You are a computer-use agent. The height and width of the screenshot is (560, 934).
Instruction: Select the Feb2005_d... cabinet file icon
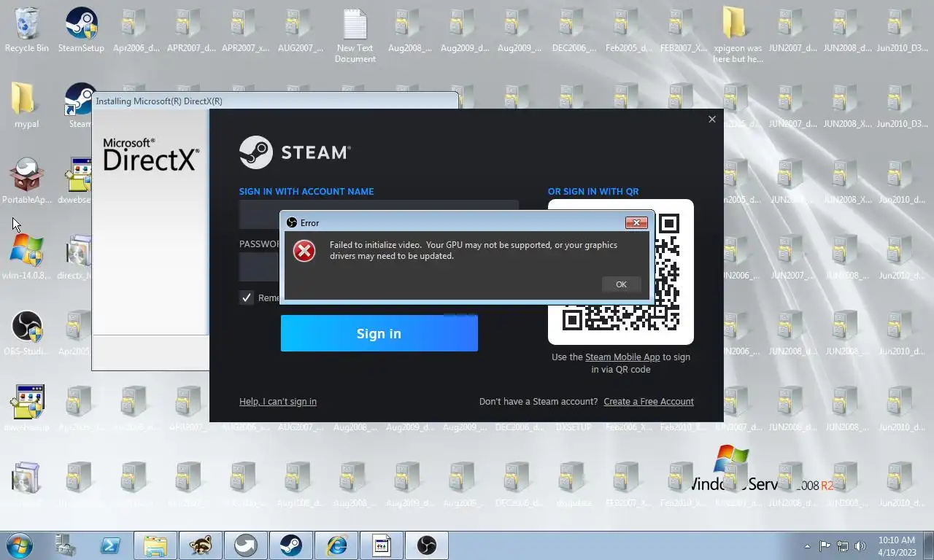click(628, 31)
